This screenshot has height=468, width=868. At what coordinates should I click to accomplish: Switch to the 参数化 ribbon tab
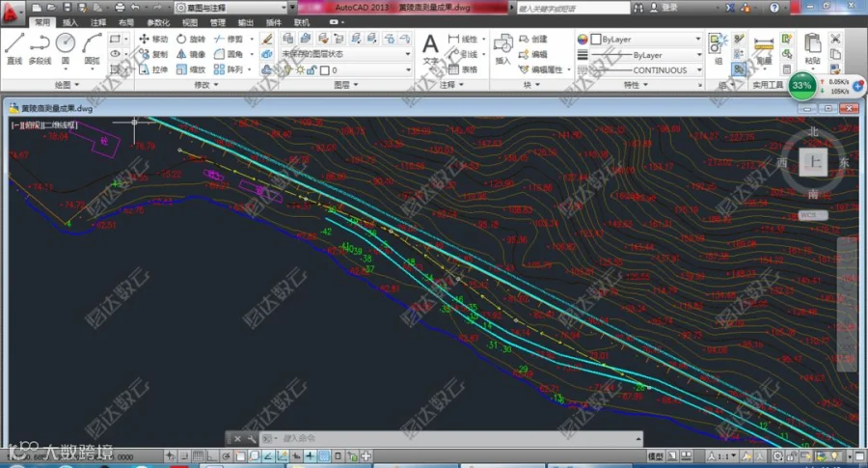(158, 22)
